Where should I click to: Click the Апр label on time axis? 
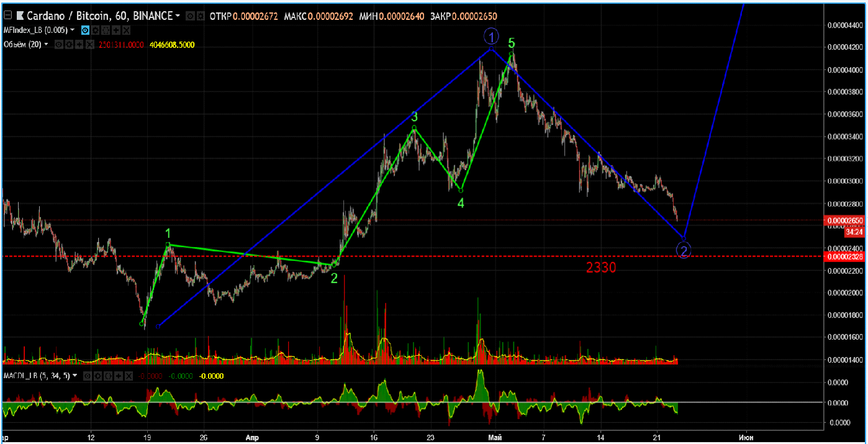click(x=251, y=437)
